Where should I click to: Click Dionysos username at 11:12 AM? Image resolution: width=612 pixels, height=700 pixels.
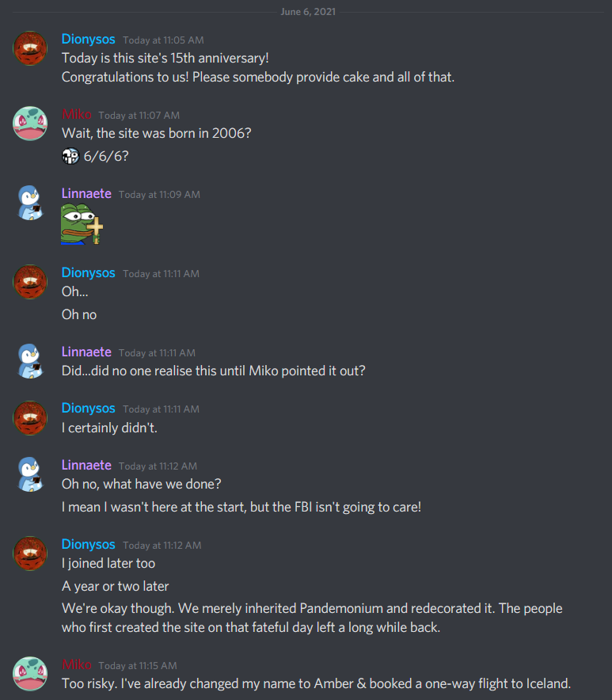[89, 544]
